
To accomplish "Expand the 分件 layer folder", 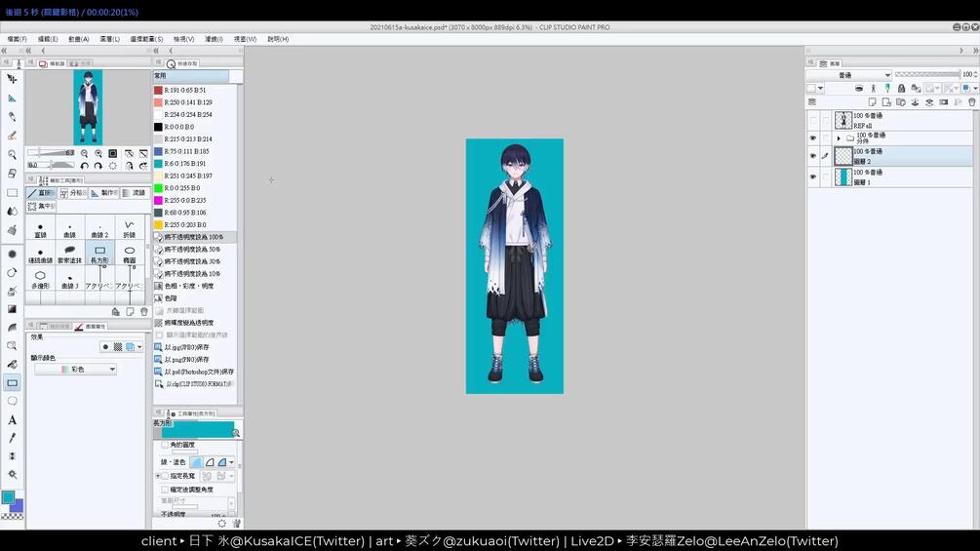I will (x=839, y=138).
